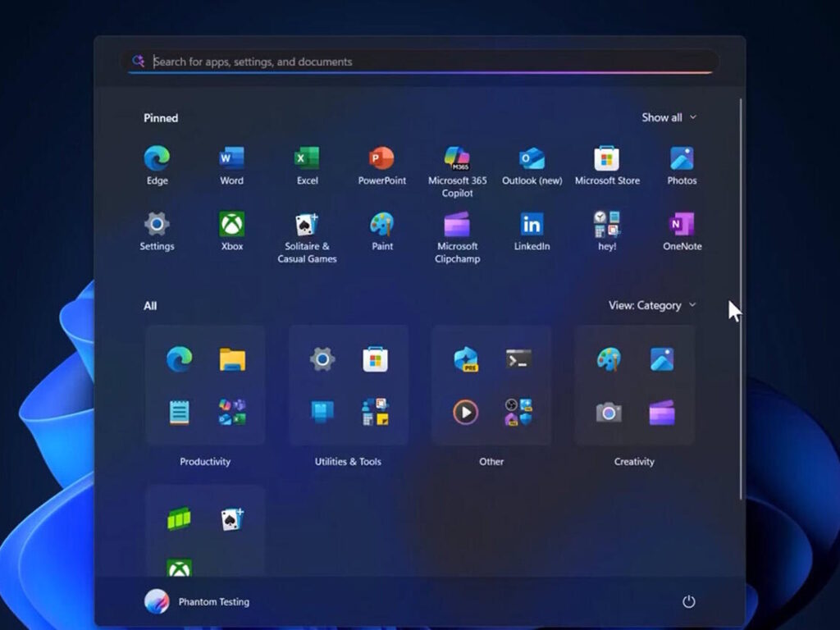Launch OneNote
This screenshot has height=630, width=840.
(x=682, y=231)
